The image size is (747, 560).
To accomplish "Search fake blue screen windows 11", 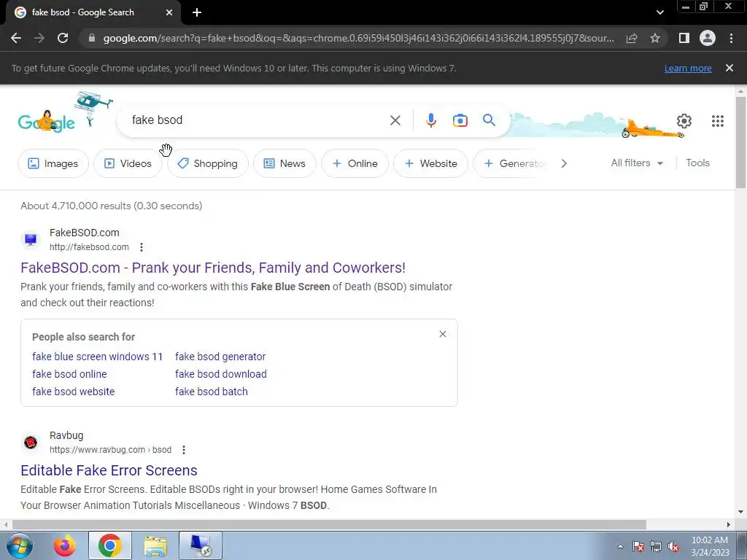I will click(x=98, y=357).
